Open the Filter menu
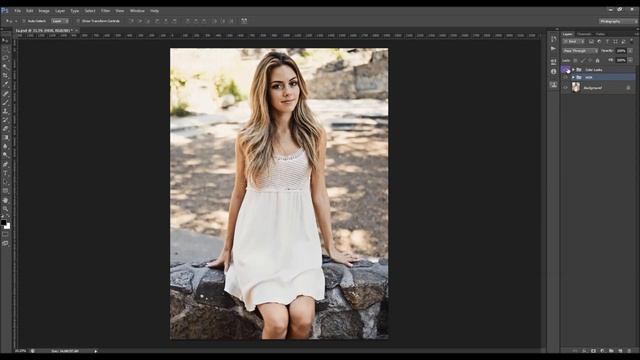Screen dimensions: 640x360 (105, 11)
